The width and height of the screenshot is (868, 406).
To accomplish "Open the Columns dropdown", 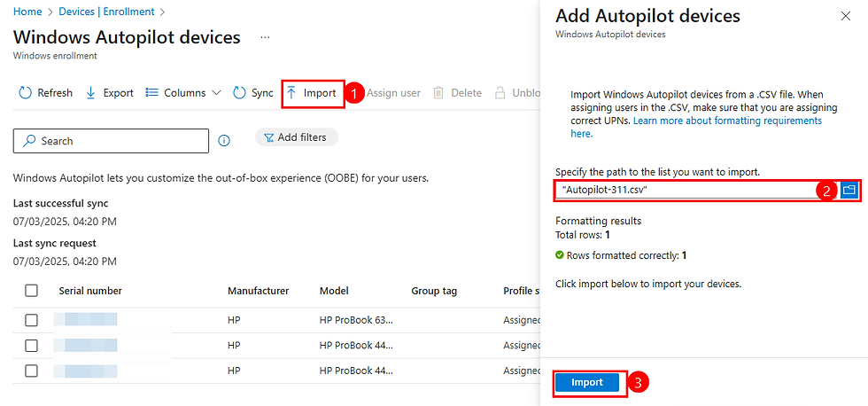I will pos(183,93).
